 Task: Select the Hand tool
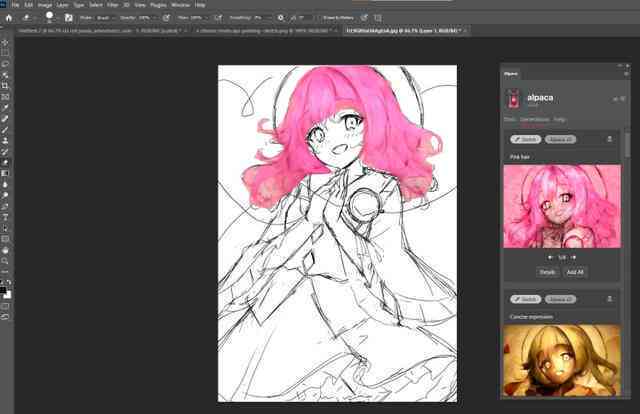[5, 250]
